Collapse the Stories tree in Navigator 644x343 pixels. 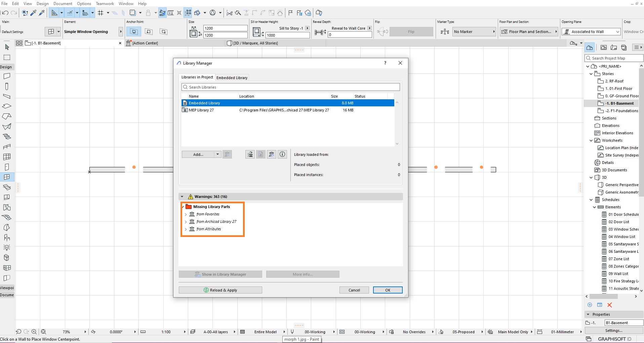pyautogui.click(x=591, y=74)
